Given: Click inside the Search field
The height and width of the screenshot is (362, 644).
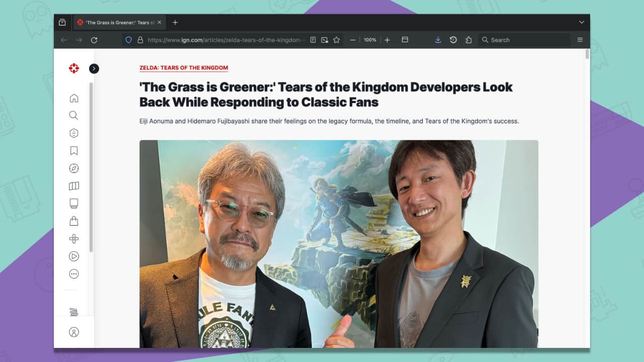Looking at the screenshot, I should [523, 40].
